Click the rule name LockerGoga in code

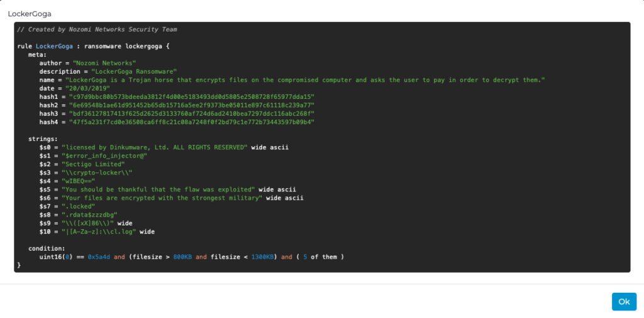pyautogui.click(x=53, y=47)
